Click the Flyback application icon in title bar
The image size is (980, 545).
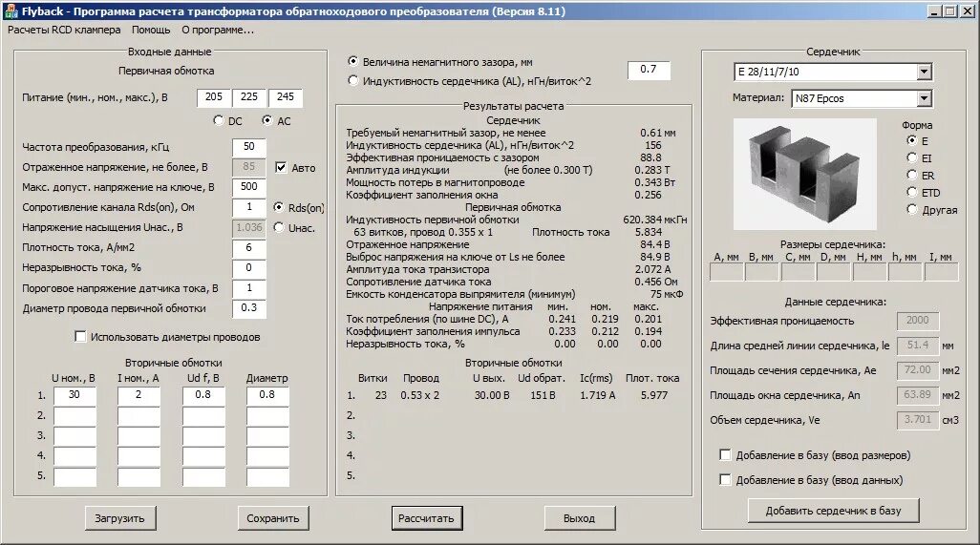click(x=10, y=11)
